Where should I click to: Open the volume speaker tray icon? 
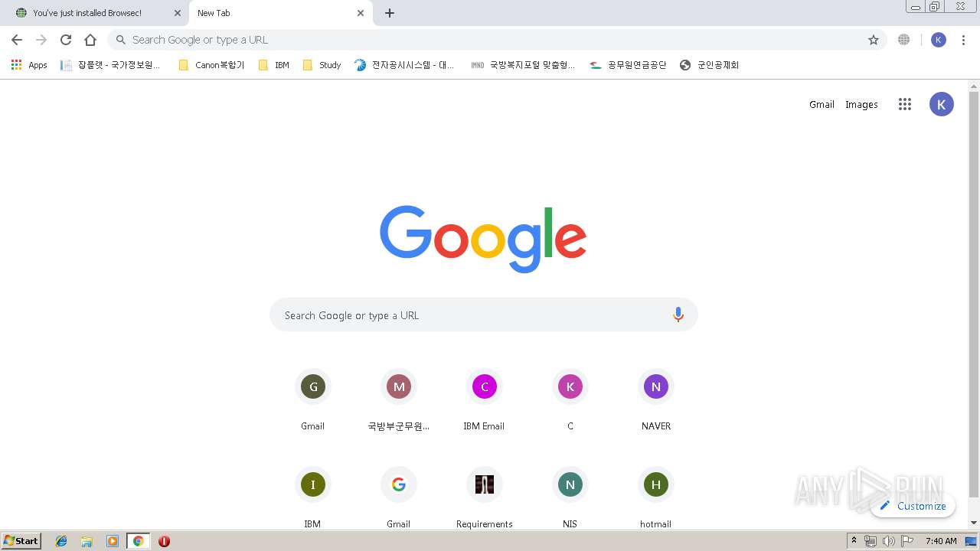tap(888, 541)
